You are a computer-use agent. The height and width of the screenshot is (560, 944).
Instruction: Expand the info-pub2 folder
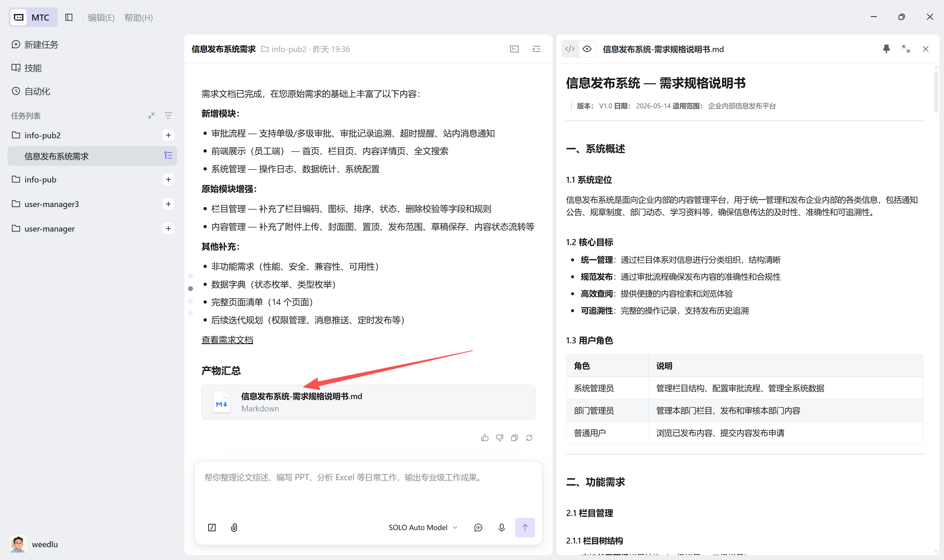pyautogui.click(x=36, y=135)
